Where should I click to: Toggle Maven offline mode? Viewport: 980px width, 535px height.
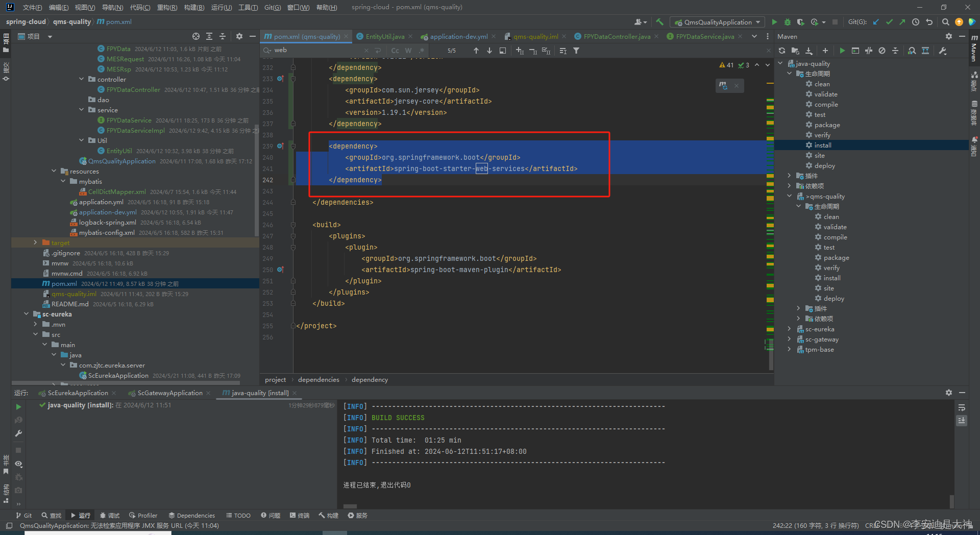coord(869,51)
